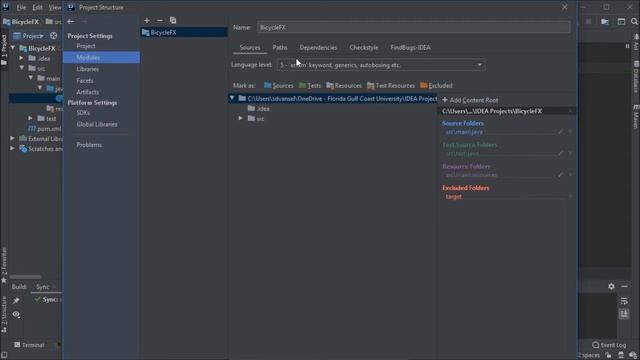Collapse main folder in Project tree

[31, 78]
